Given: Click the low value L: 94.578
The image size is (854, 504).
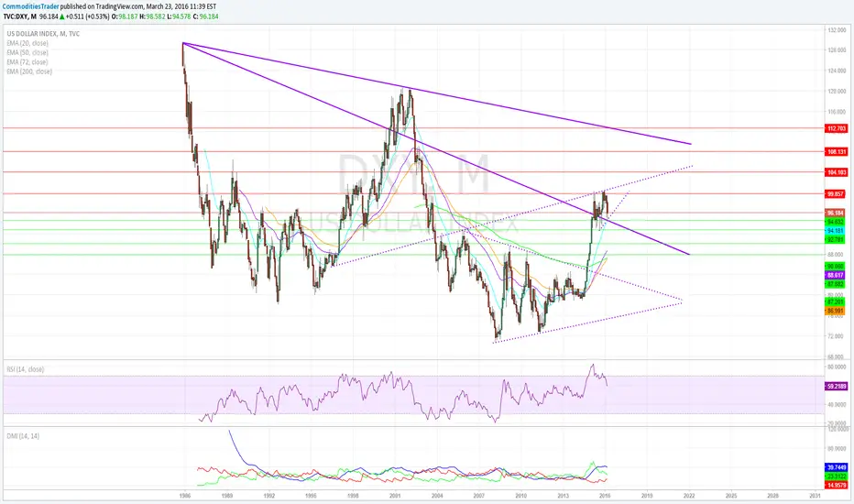Looking at the screenshot, I should click(180, 16).
